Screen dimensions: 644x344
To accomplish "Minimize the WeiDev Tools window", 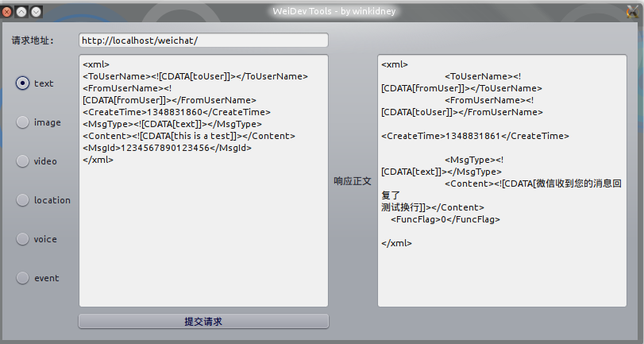I will coord(22,12).
